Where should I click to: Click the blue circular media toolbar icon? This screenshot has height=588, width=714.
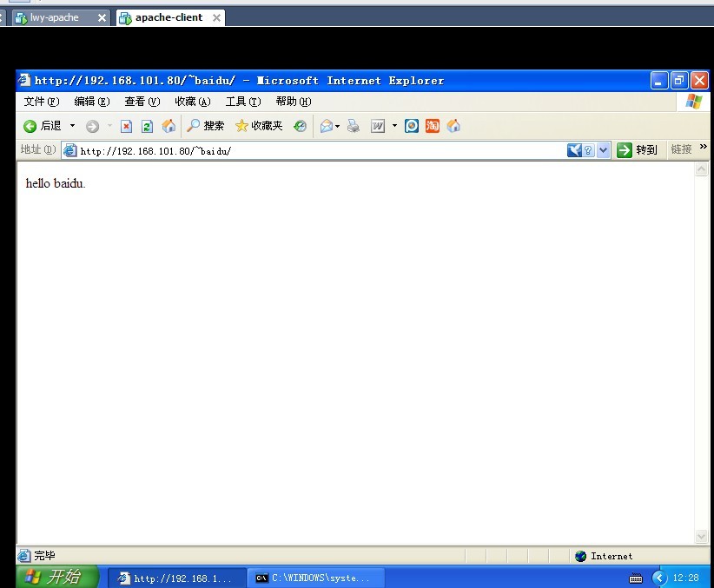click(412, 126)
